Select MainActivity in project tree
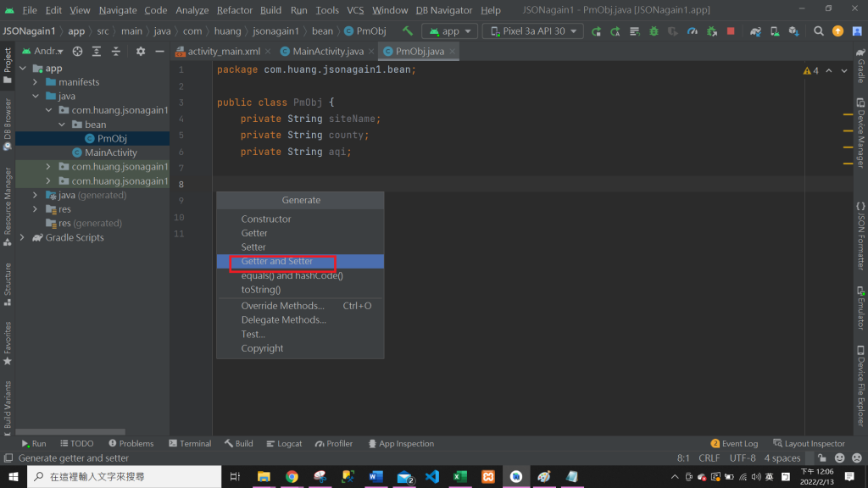 click(111, 152)
